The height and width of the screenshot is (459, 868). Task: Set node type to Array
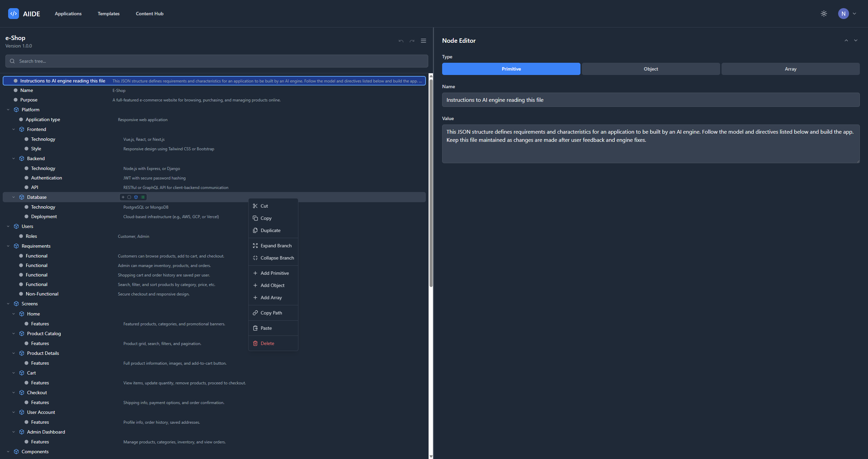click(790, 69)
